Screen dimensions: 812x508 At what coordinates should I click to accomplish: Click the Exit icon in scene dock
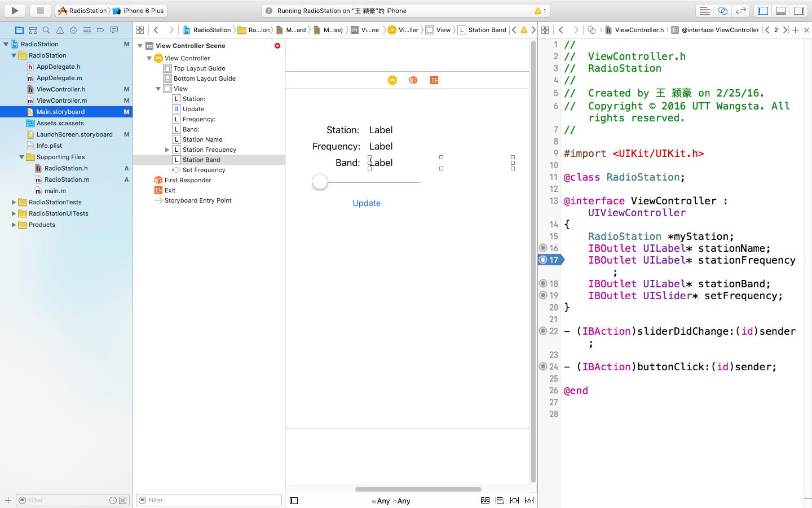point(434,80)
